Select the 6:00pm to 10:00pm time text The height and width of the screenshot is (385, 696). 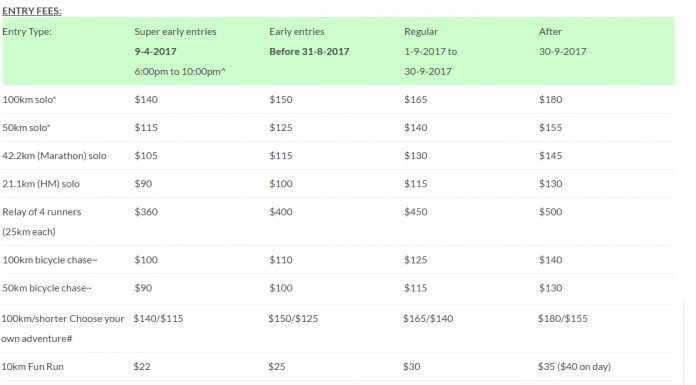[180, 71]
